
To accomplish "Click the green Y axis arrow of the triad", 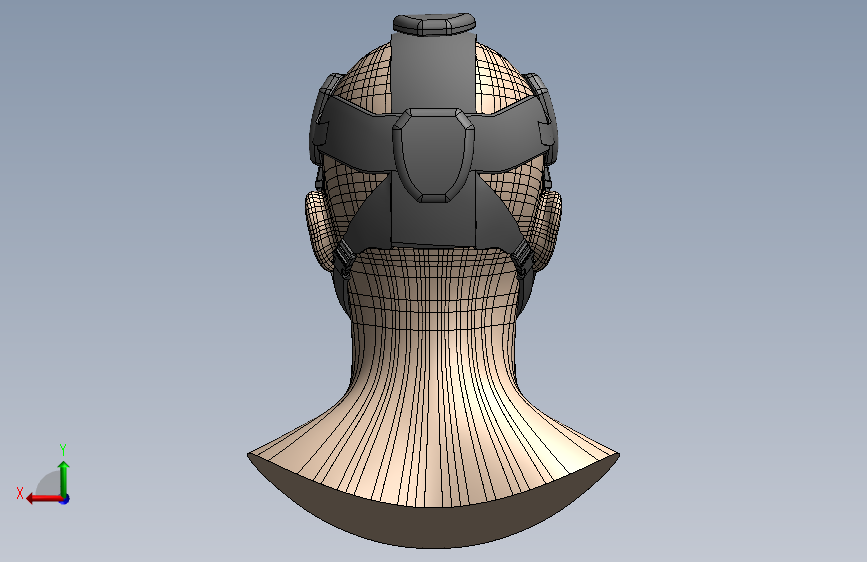I will (x=64, y=478).
